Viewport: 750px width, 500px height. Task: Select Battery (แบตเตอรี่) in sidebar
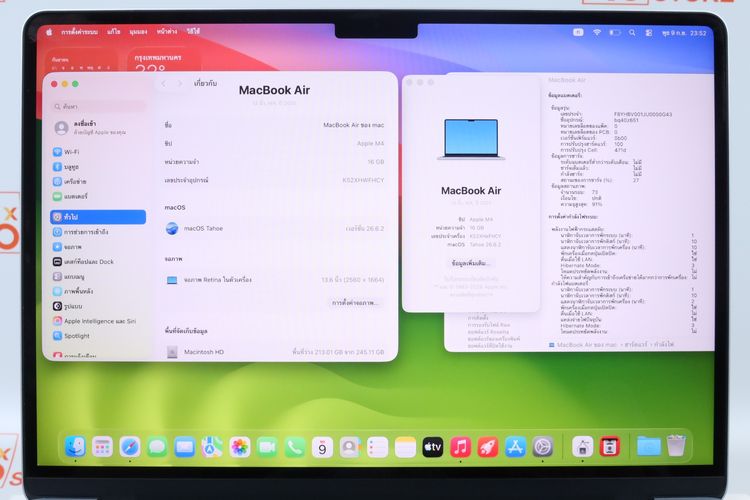tap(98, 196)
